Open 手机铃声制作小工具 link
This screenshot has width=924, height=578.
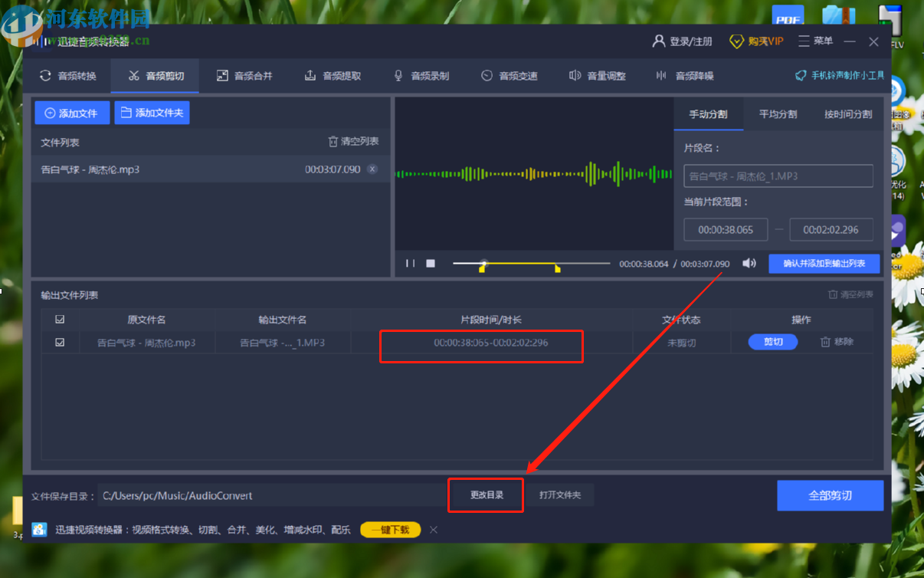(840, 75)
